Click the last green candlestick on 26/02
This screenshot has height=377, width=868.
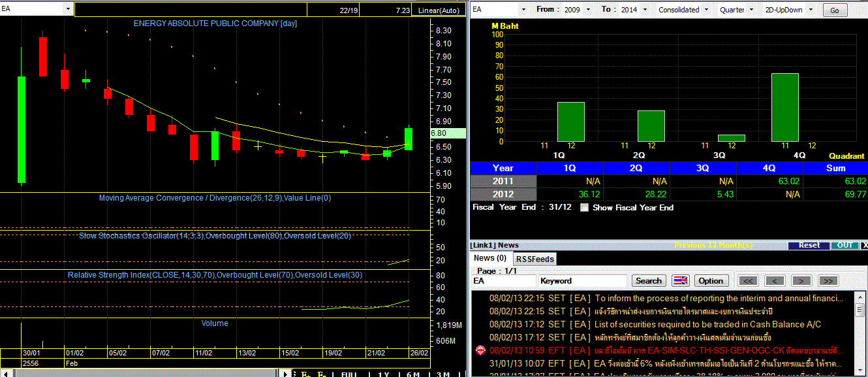pos(409,139)
